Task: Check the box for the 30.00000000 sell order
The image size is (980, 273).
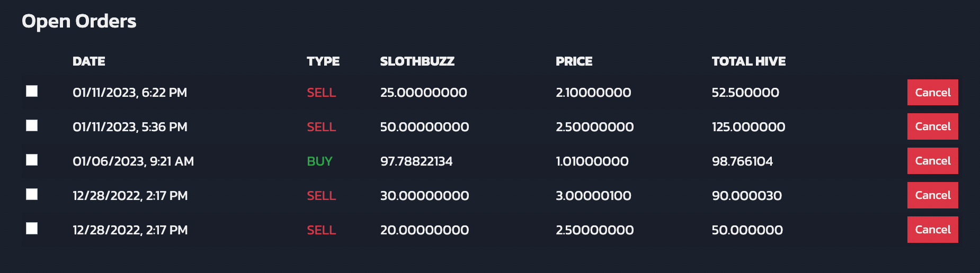Action: [32, 194]
